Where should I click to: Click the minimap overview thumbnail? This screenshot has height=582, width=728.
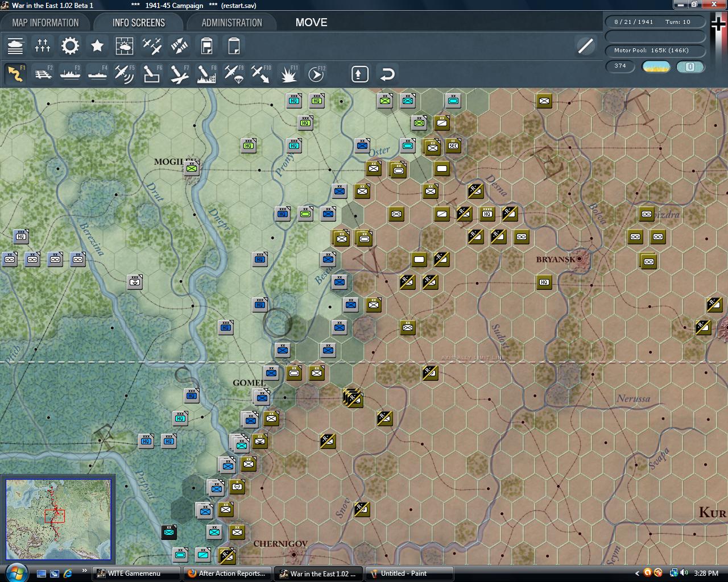(58, 519)
